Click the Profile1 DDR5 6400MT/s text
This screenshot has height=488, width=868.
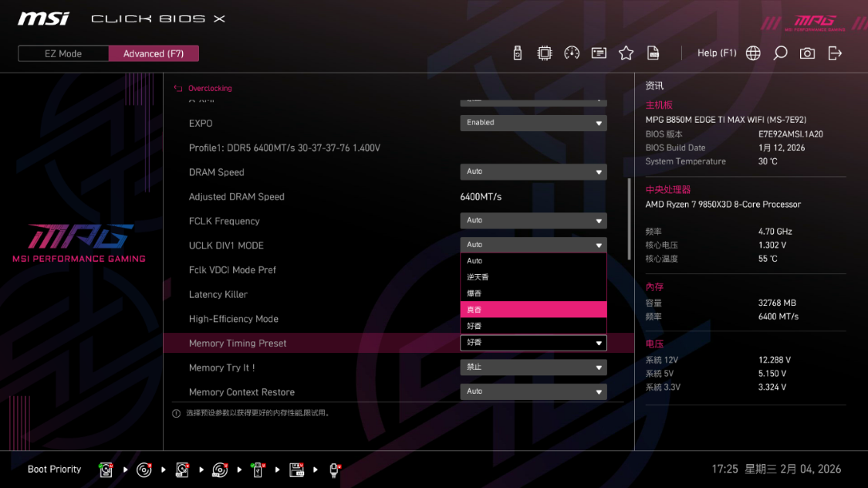(285, 148)
